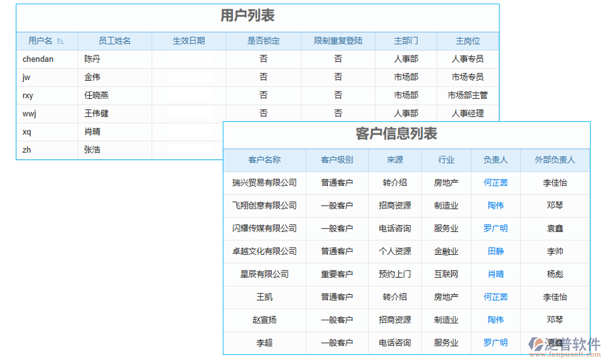This screenshot has height=364, width=607.
Task: Open responsible person 陶伟 for 飞翔创意有限公司
Action: tap(496, 206)
